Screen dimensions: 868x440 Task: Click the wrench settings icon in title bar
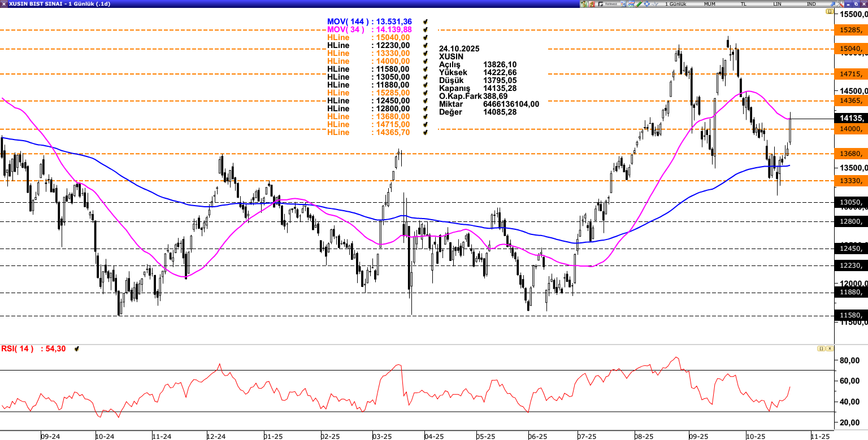tap(840, 4)
